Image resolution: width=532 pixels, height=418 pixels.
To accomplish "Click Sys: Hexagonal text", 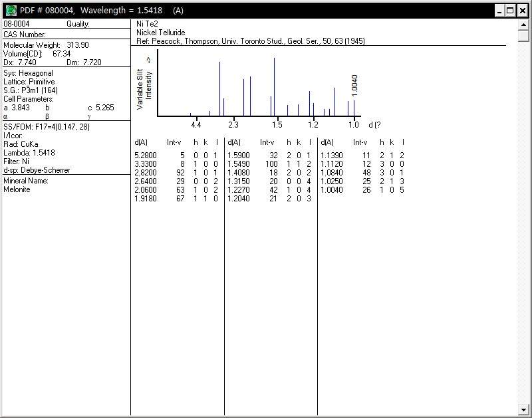I will (x=28, y=73).
